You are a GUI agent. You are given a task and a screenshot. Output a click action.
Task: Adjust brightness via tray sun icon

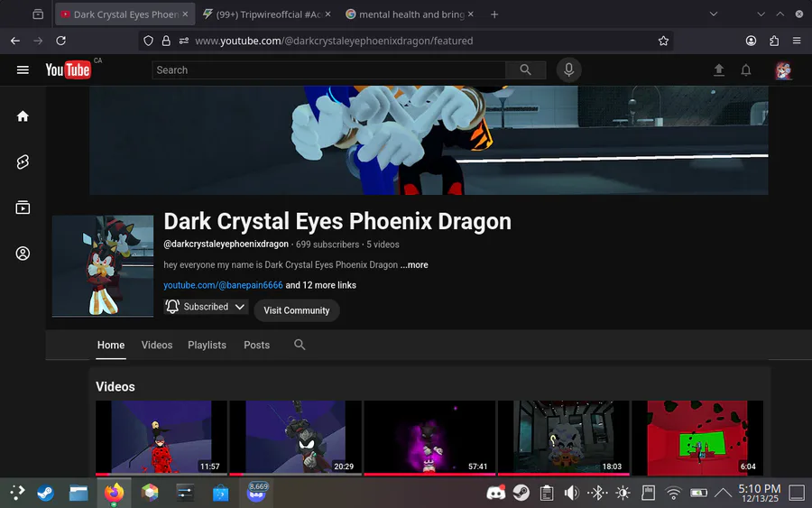click(x=623, y=493)
